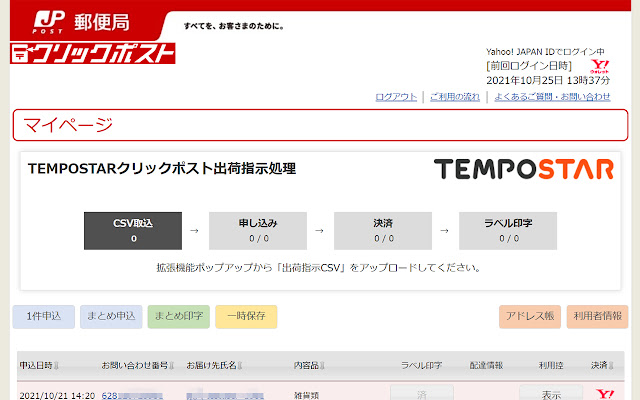Open the アドレス帳 button
640x400 pixels.
(530, 317)
